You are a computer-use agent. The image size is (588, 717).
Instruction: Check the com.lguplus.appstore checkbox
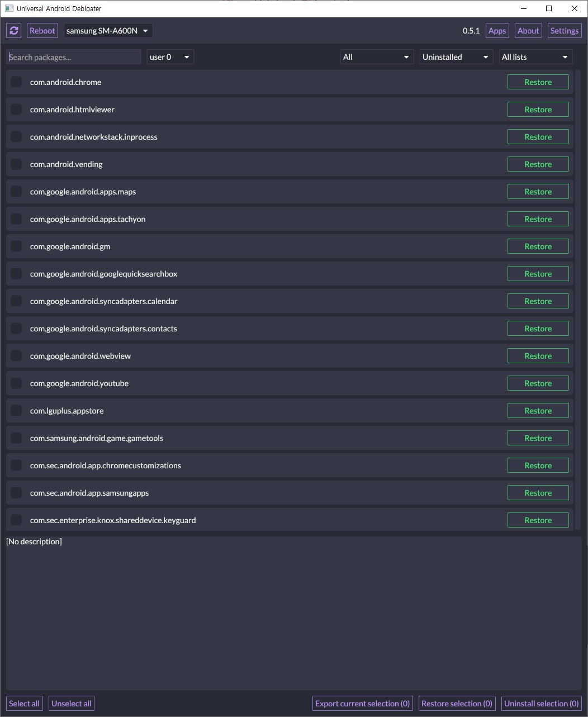(16, 411)
